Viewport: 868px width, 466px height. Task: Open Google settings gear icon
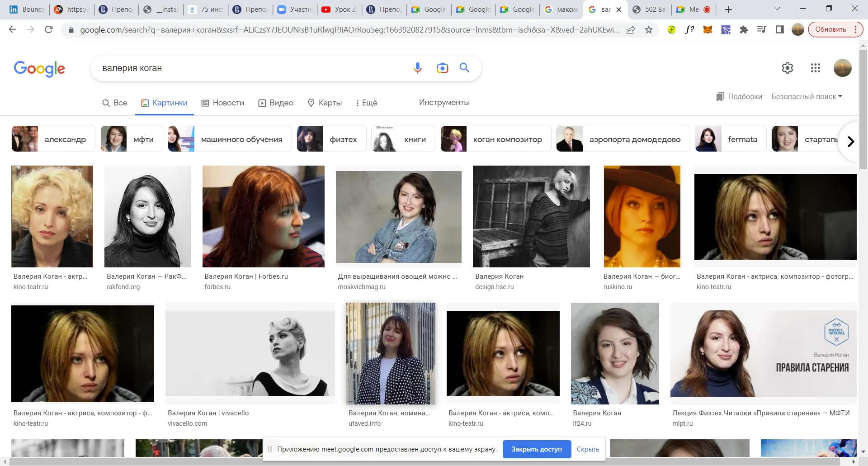click(x=787, y=68)
